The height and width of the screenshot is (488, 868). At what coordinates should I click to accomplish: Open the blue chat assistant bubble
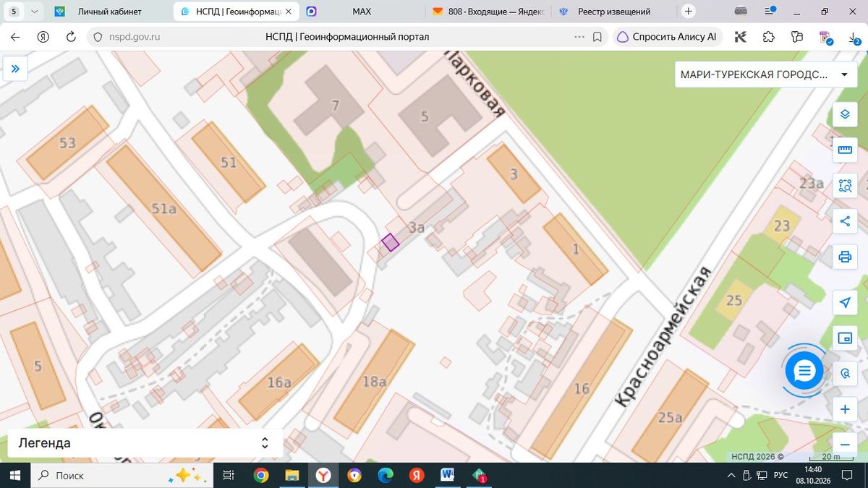804,371
